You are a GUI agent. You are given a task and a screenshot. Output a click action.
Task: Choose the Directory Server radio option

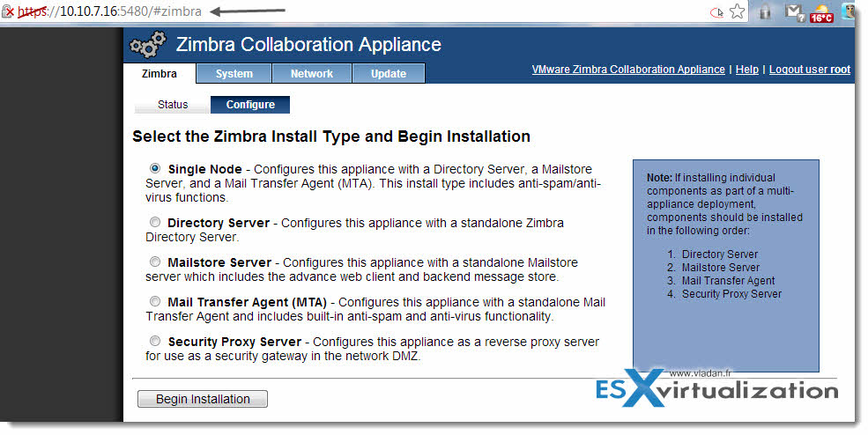click(x=155, y=222)
